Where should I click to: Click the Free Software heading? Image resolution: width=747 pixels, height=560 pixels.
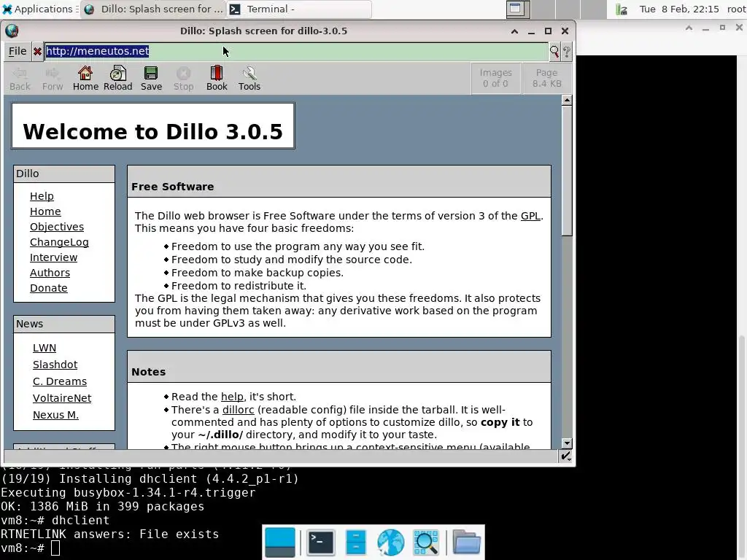pos(172,187)
